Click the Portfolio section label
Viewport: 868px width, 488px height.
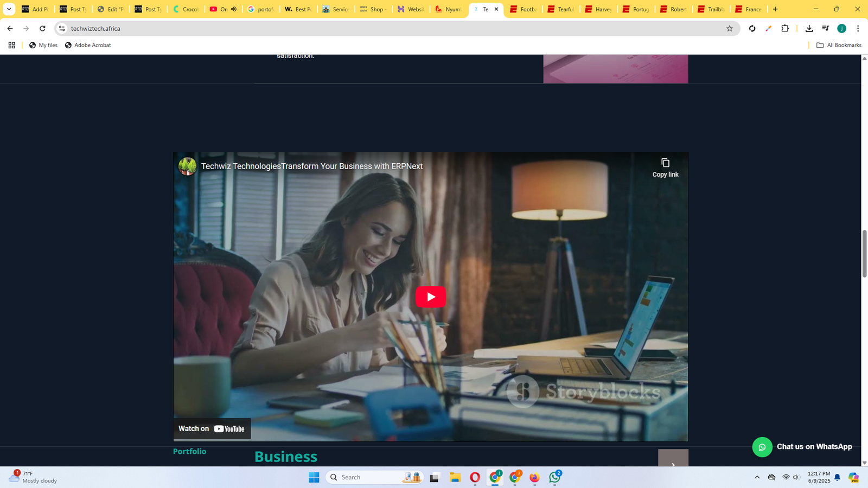(189, 451)
